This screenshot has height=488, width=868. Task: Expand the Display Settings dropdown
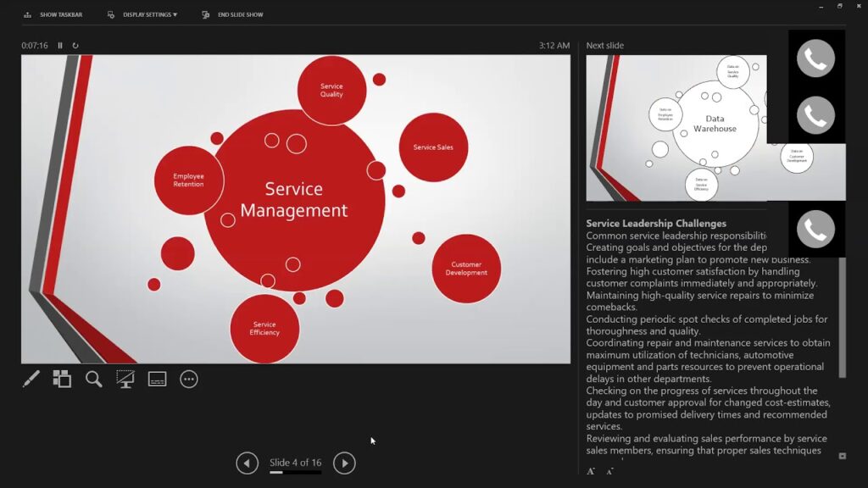143,14
